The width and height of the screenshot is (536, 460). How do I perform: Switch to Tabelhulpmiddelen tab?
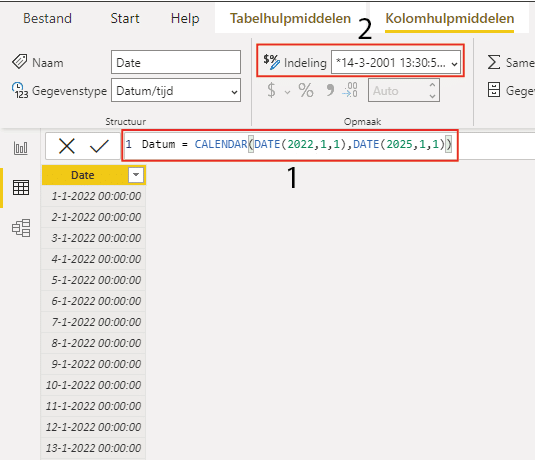[290, 18]
